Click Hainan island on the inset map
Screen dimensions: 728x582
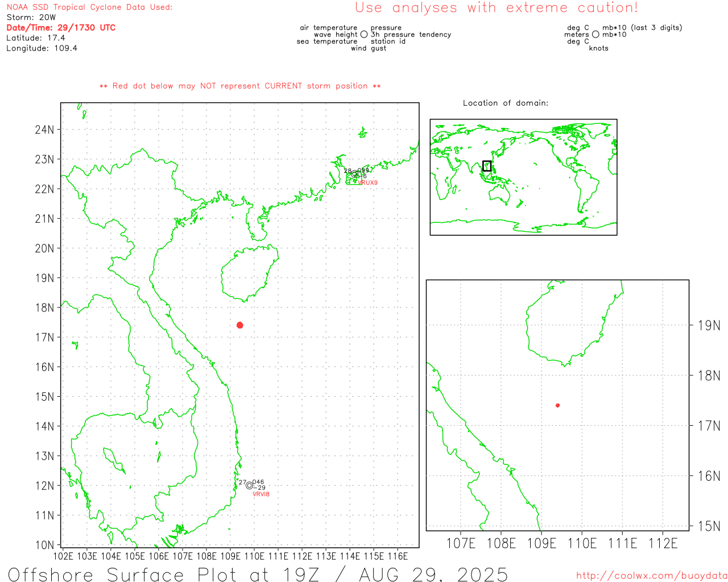pyautogui.click(x=574, y=323)
